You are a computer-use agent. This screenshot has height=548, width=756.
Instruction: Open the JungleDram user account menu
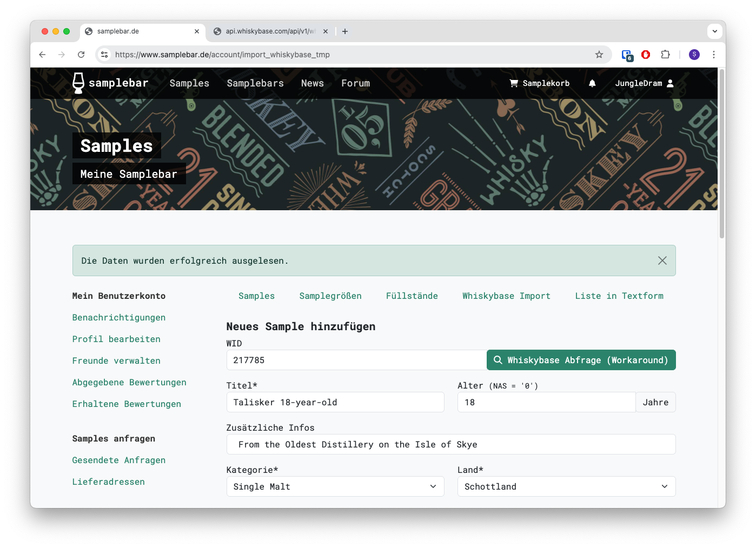644,83
